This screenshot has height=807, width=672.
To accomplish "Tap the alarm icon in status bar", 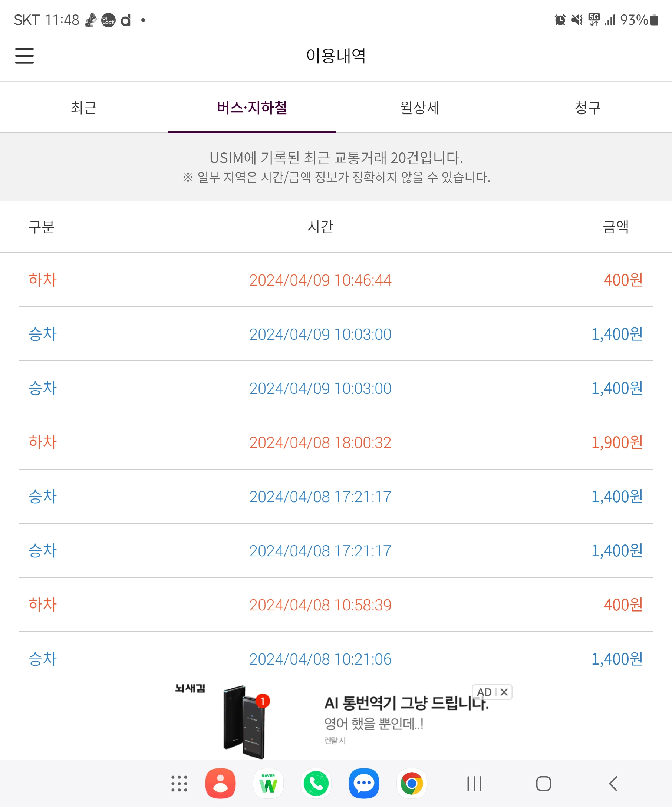I will point(560,20).
